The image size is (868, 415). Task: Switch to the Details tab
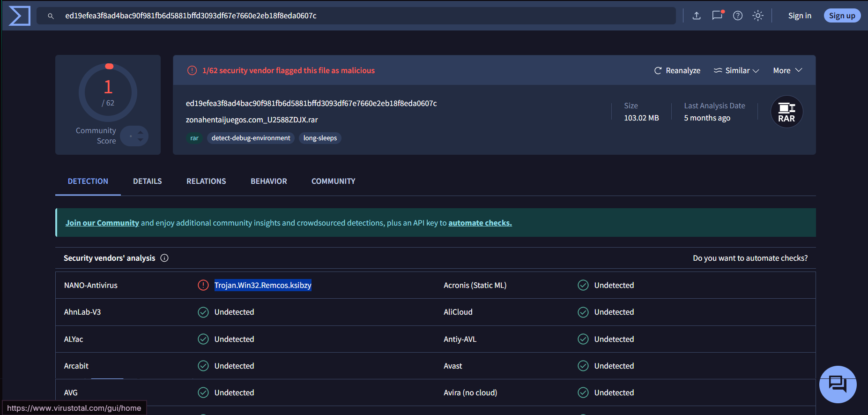click(x=147, y=181)
